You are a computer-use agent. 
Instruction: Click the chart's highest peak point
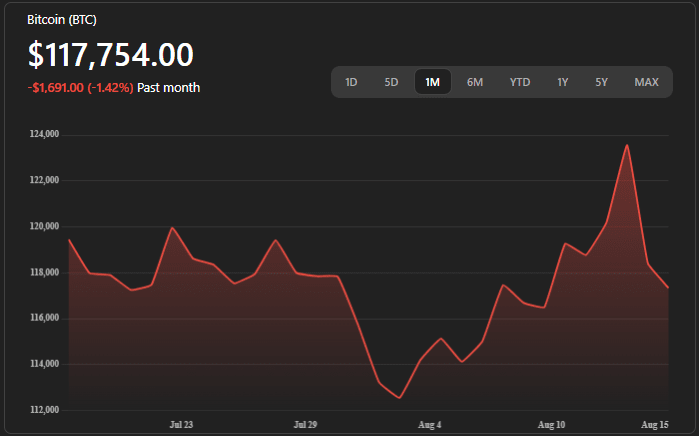pyautogui.click(x=627, y=145)
